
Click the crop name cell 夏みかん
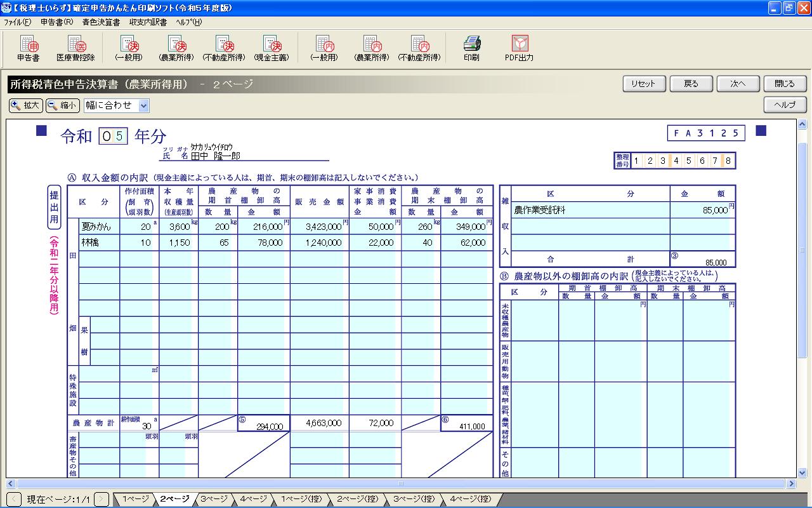click(x=99, y=226)
